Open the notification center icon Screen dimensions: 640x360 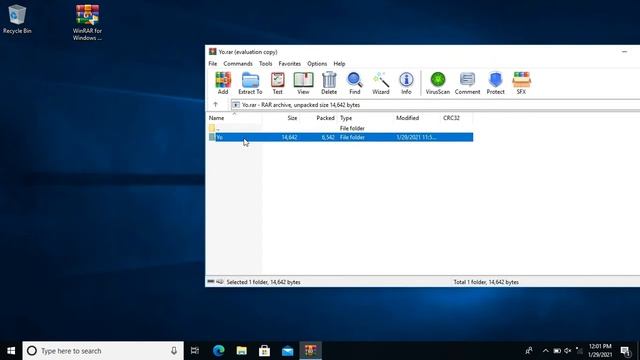(625, 351)
